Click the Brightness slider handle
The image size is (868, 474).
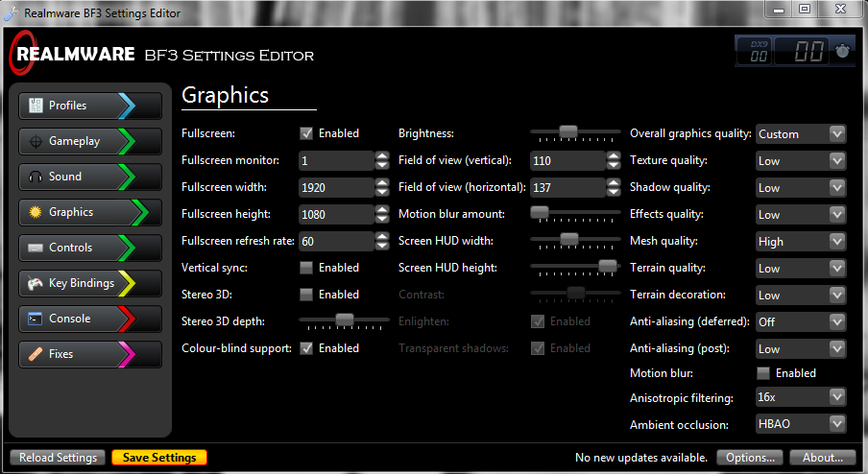tap(568, 131)
